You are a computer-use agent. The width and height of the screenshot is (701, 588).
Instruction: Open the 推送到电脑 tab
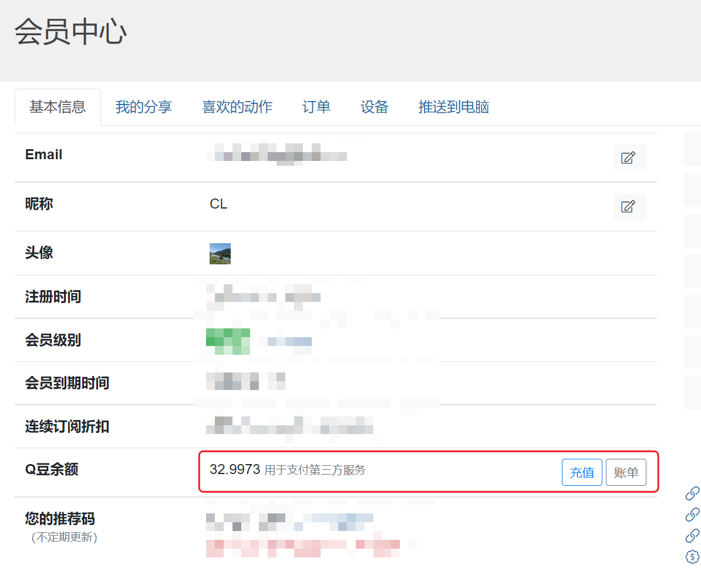click(x=453, y=107)
